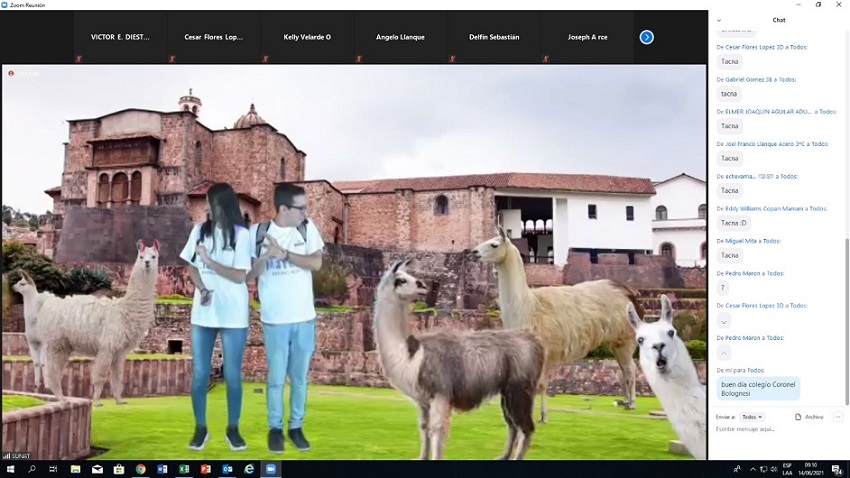The height and width of the screenshot is (478, 850).
Task: Launch Google Chrome from the taskbar
Action: pyautogui.click(x=140, y=469)
